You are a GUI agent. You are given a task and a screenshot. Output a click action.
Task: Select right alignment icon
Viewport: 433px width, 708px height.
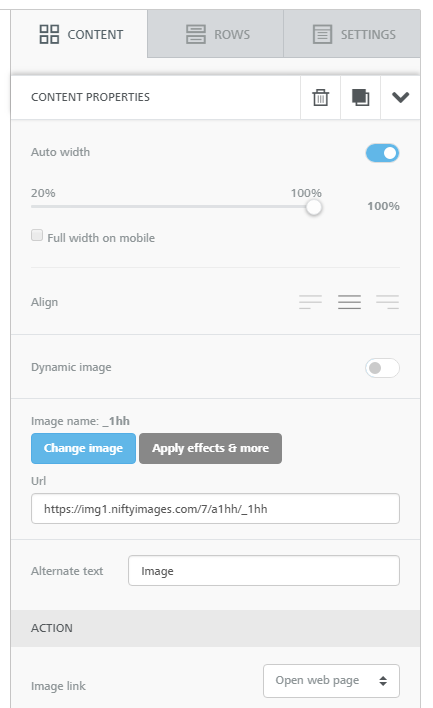[387, 302]
